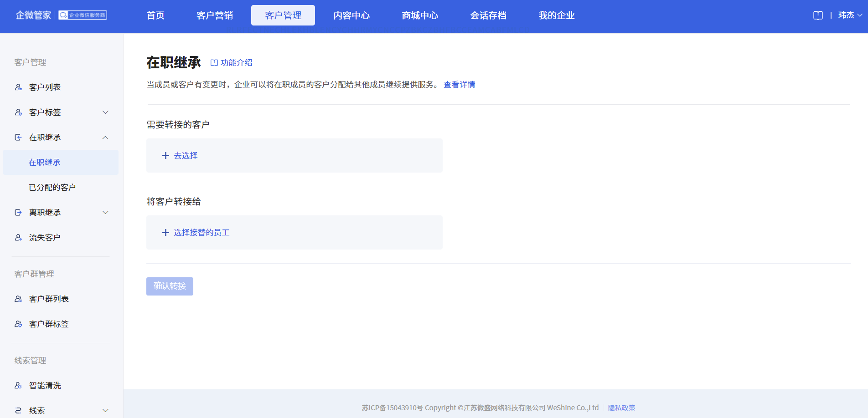Screen dimensions: 868x418
Task: Open the 内容中心 tab
Action: click(x=351, y=15)
